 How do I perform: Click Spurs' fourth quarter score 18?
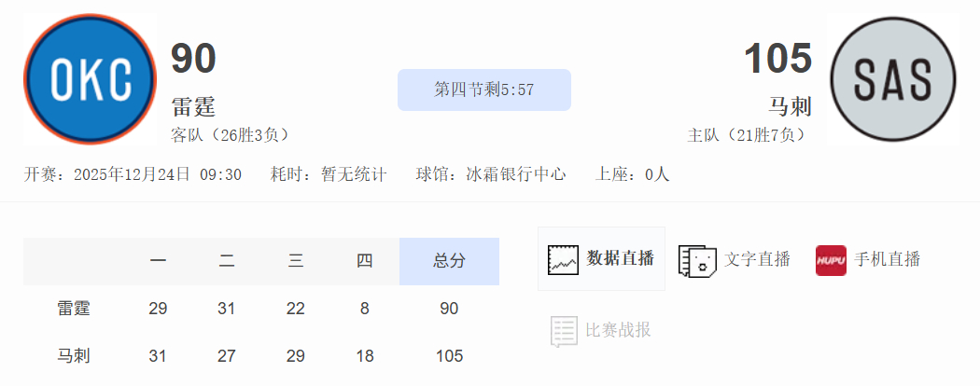coord(364,356)
